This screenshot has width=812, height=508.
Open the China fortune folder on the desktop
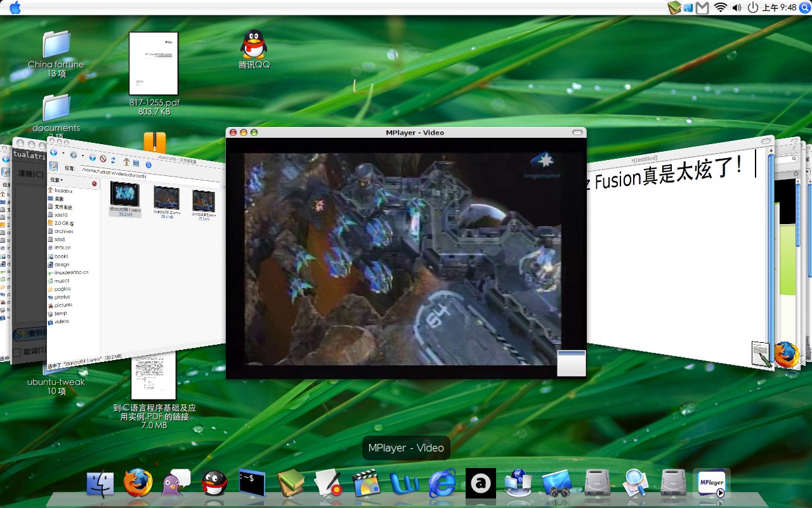coord(56,53)
